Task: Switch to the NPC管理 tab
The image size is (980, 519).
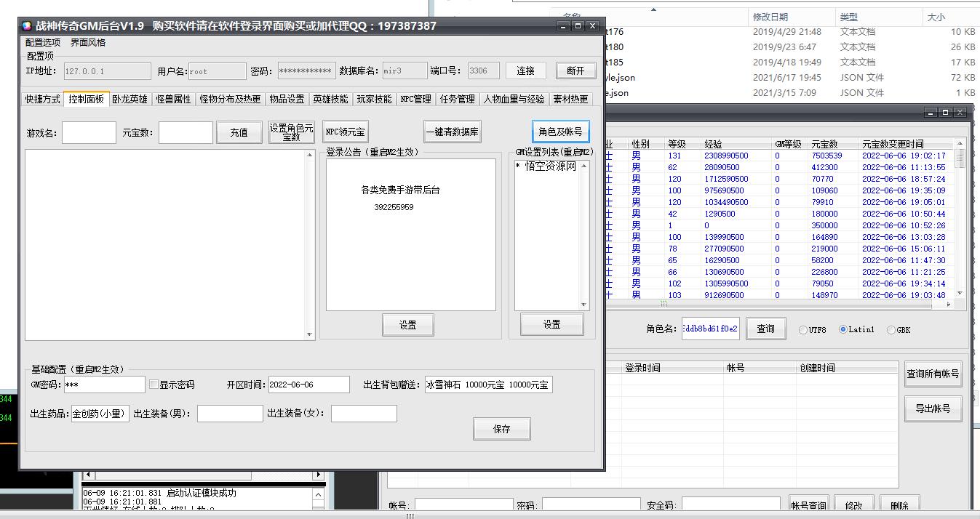Action: 415,100
